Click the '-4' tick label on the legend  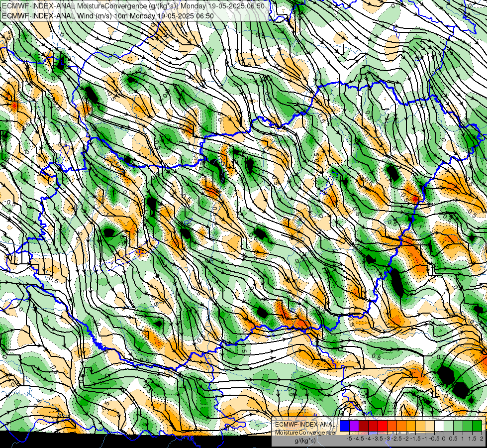coord(368,439)
